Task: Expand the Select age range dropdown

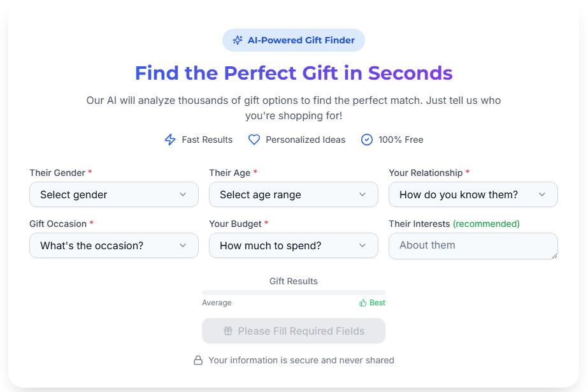Action: (293, 194)
